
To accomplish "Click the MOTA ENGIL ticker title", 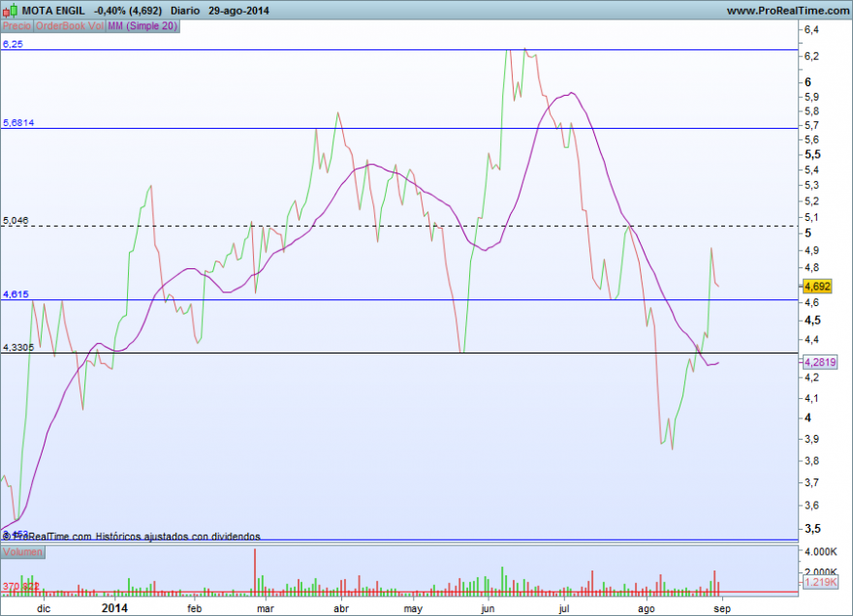I will (53, 11).
